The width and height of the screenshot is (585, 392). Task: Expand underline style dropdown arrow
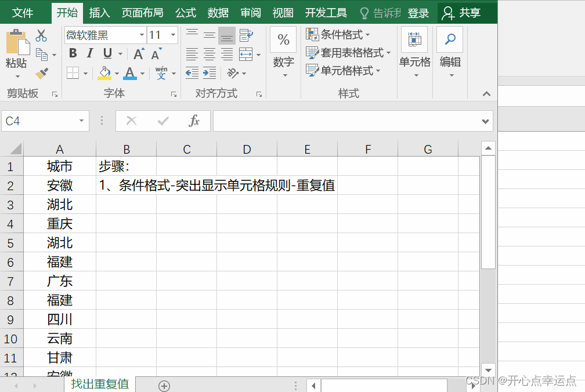tap(120, 54)
